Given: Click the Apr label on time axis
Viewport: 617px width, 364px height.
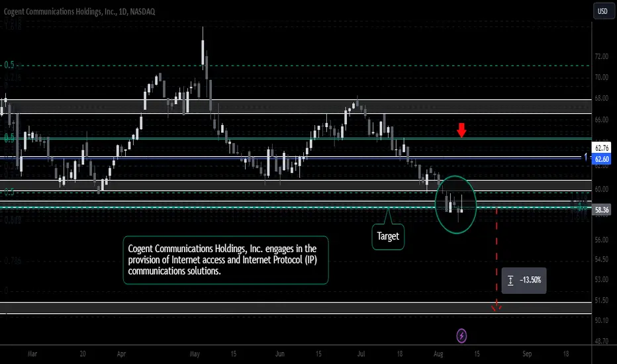Looking at the screenshot, I should coord(121,354).
